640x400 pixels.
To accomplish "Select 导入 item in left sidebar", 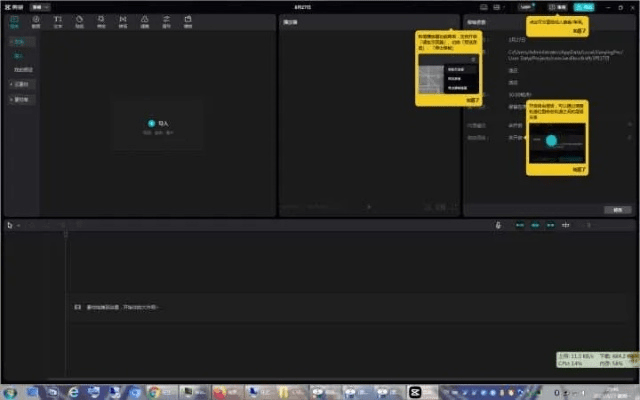I will 19,56.
